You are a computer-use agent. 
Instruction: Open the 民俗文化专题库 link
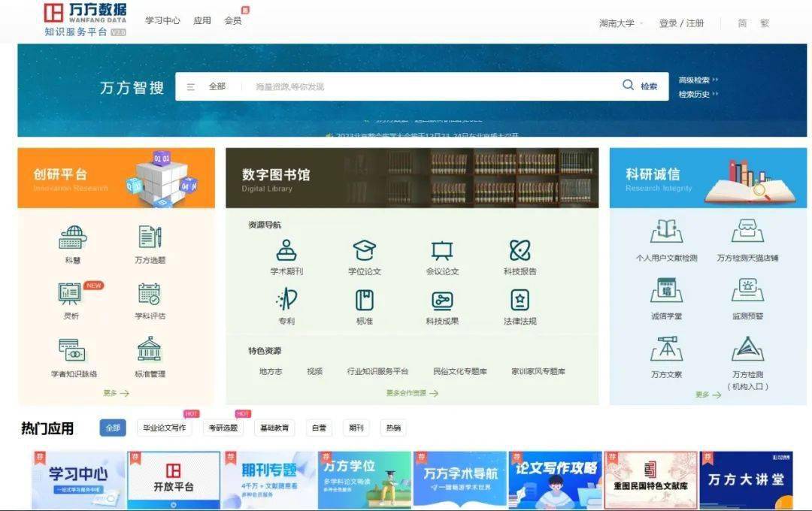460,371
